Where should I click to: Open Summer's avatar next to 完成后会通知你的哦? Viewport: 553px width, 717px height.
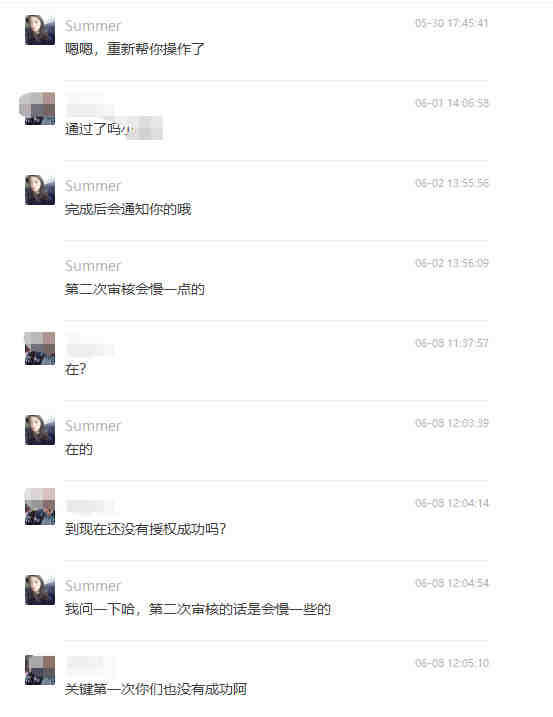pos(40,190)
